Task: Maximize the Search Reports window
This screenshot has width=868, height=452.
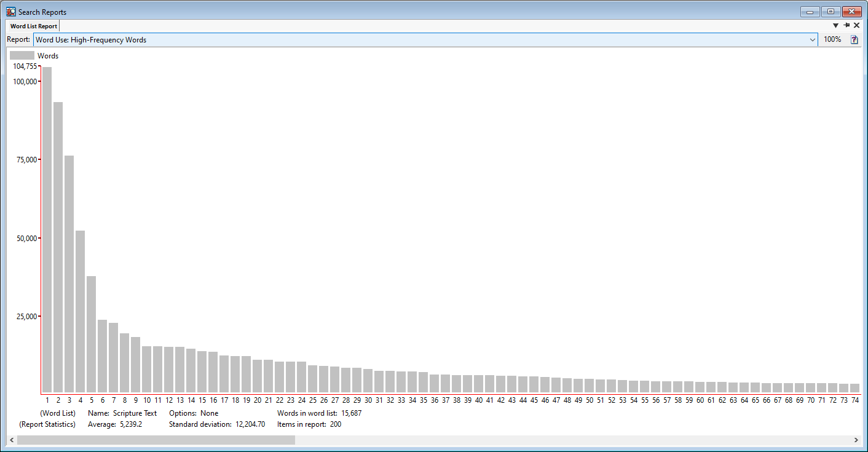Action: coord(831,12)
